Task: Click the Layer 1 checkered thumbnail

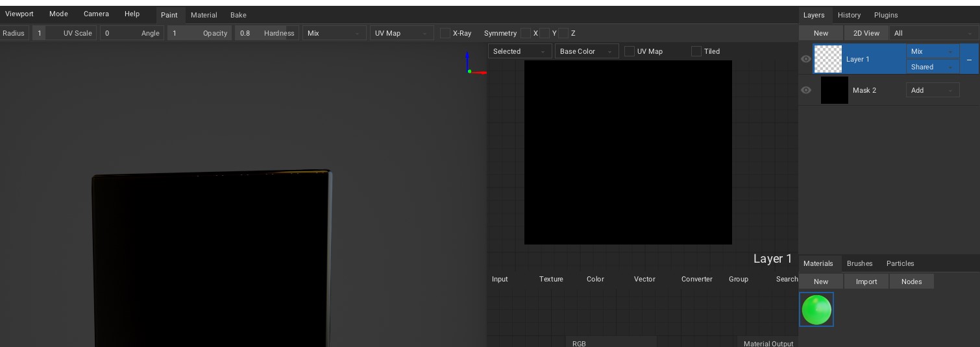Action: 827,59
